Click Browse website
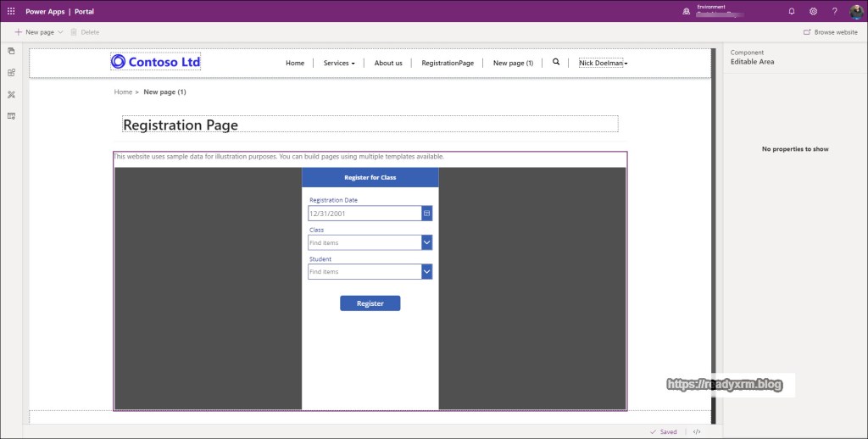Viewport: 868px width, 439px height. click(x=831, y=32)
